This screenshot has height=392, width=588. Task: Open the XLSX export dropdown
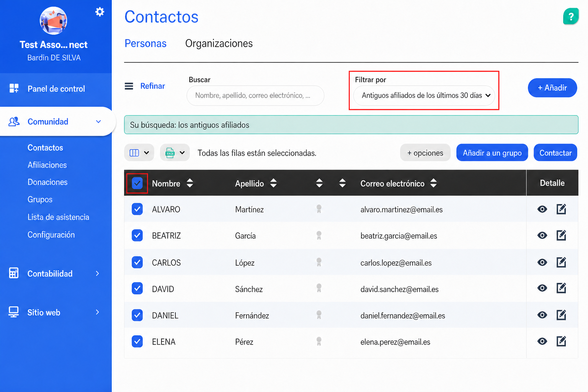click(x=175, y=153)
